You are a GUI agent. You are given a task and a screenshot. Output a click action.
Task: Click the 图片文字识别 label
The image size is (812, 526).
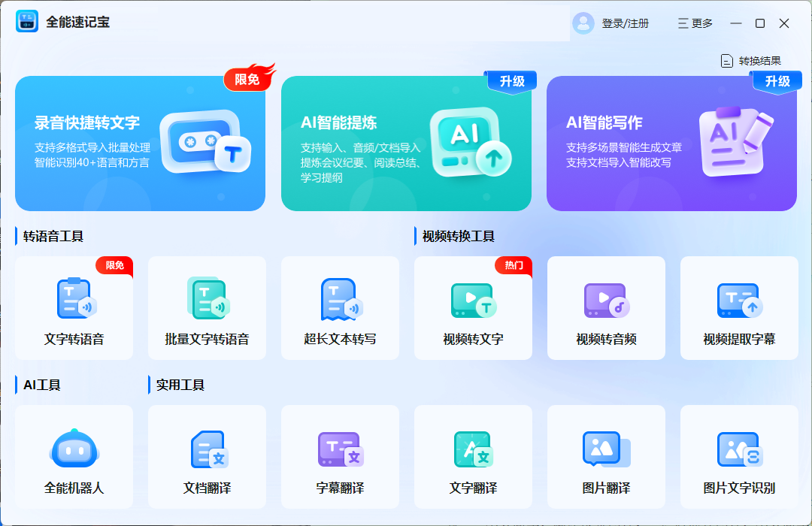tap(740, 488)
